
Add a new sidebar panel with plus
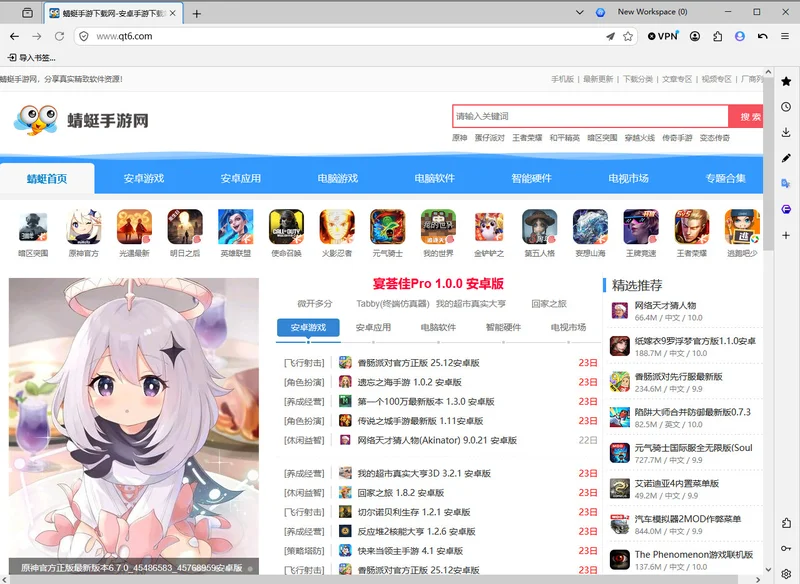click(x=786, y=235)
